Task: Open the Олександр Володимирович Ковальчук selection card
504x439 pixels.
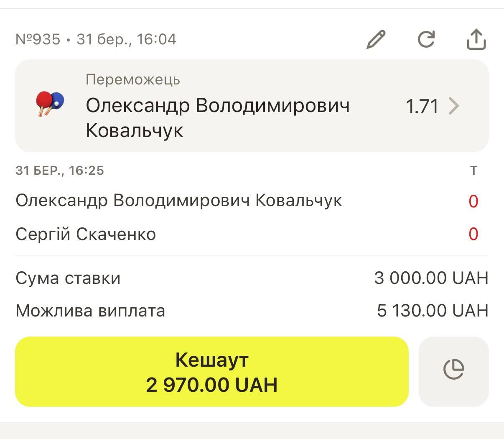Action: tap(217, 118)
